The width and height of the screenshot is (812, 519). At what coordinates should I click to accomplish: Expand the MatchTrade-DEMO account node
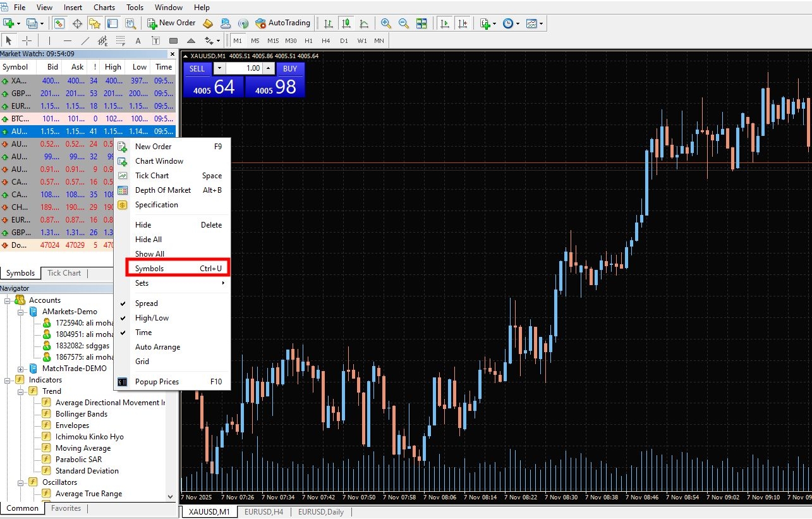point(21,369)
